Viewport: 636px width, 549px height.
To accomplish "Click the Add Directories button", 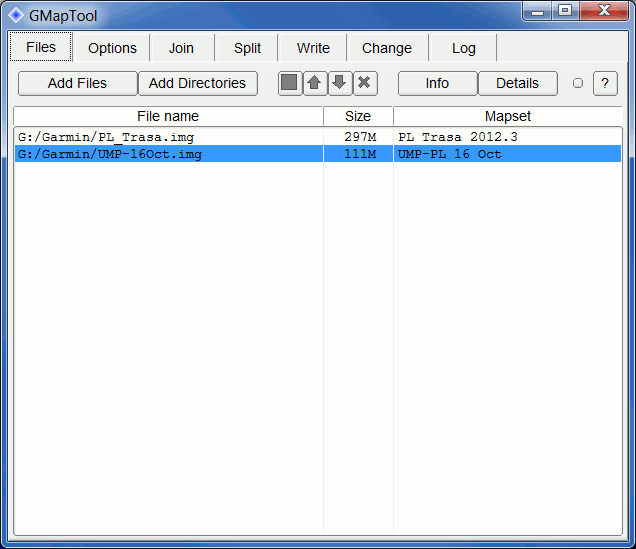I will click(198, 84).
